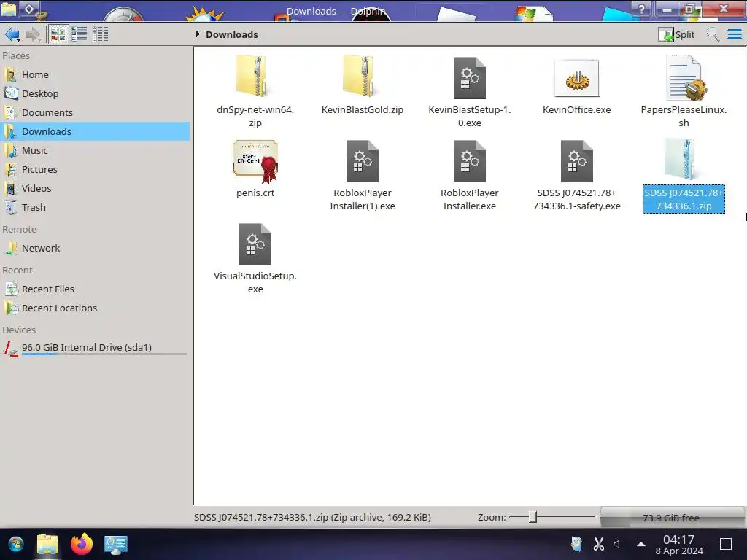Screen dimensions: 747x560
Task: Open Trash in Places panel
Action: click(x=96, y=208)
